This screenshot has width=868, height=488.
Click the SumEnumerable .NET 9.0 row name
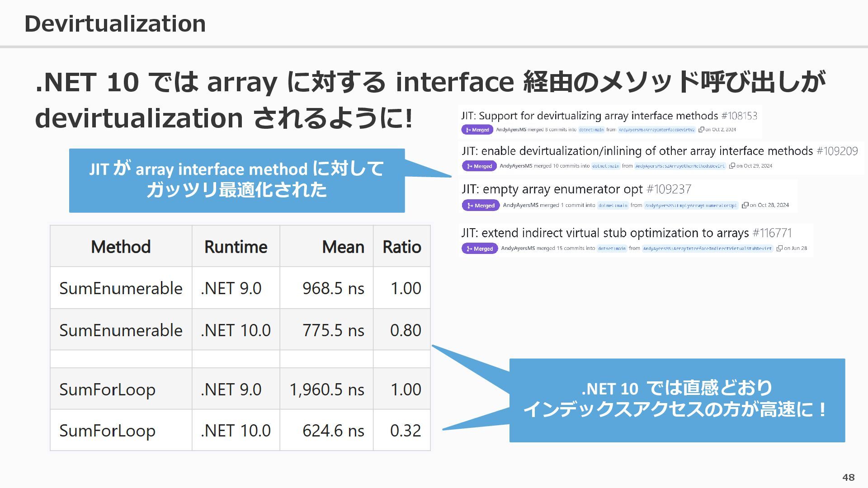coord(121,288)
